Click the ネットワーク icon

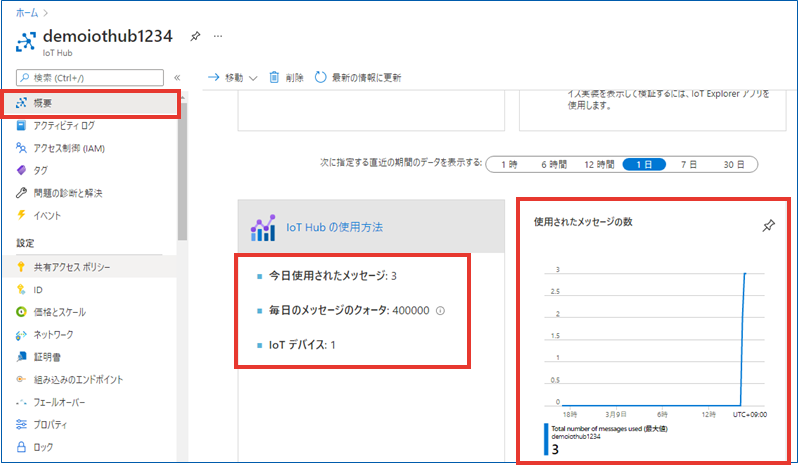pos(21,335)
